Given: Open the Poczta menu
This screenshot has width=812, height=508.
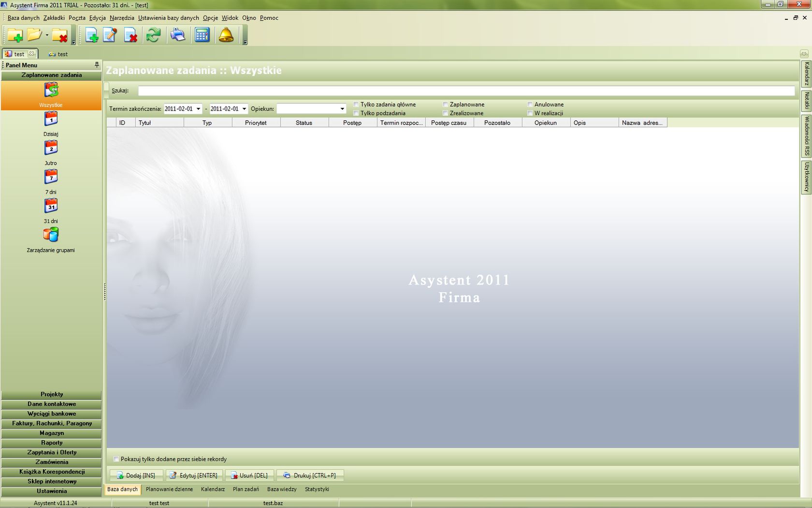Looking at the screenshot, I should coord(77,18).
